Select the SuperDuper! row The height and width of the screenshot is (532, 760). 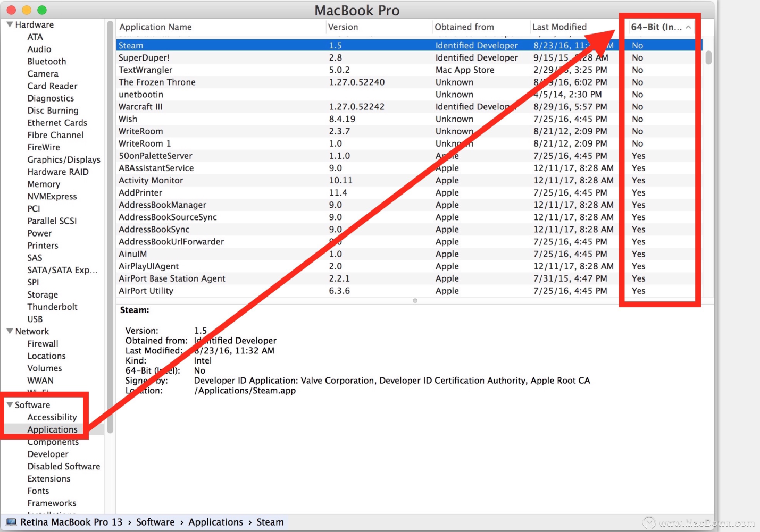point(409,57)
